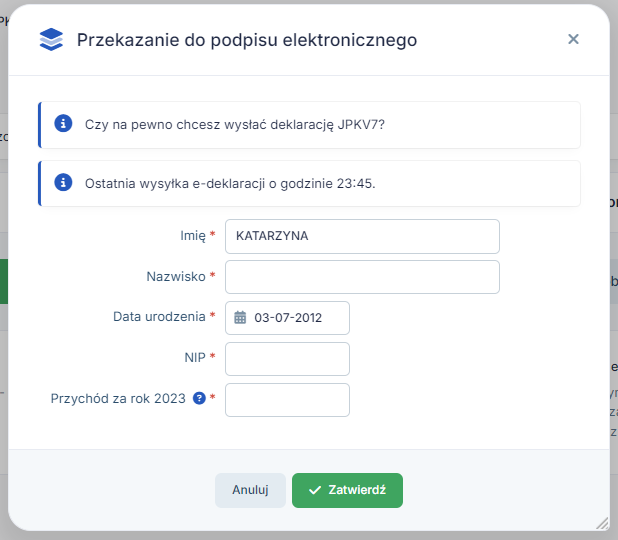Focus the Przychód za rok 2023 input
The image size is (618, 540).
(287, 400)
